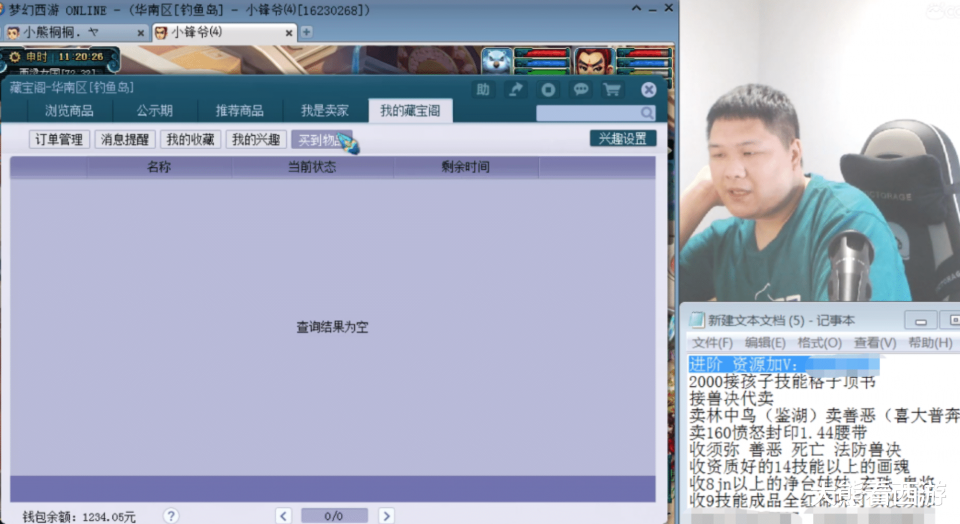Click the line 接兽决代卖 in Notepad
This screenshot has width=960, height=524.
pos(731,399)
